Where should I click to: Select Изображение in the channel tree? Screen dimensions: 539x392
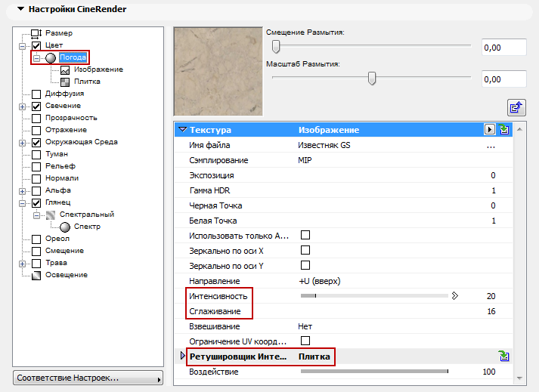pos(98,69)
